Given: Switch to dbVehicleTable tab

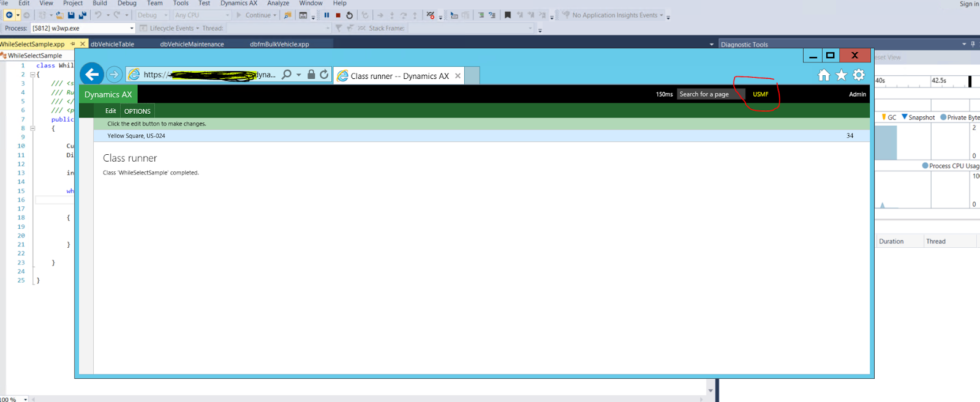Looking at the screenshot, I should (x=113, y=44).
